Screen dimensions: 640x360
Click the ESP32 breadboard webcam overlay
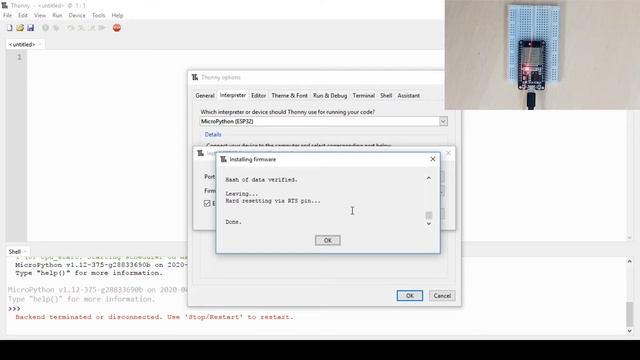tap(542, 55)
